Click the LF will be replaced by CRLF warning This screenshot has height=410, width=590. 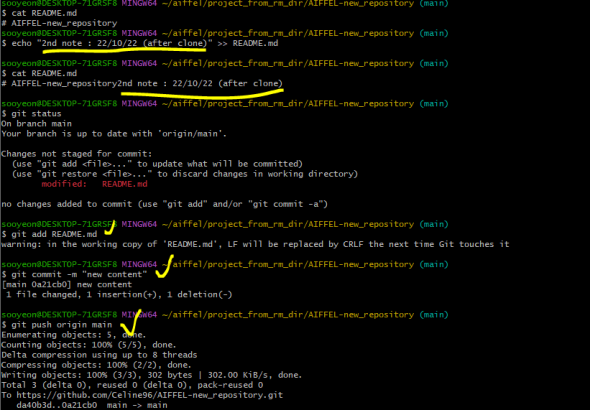click(x=255, y=244)
